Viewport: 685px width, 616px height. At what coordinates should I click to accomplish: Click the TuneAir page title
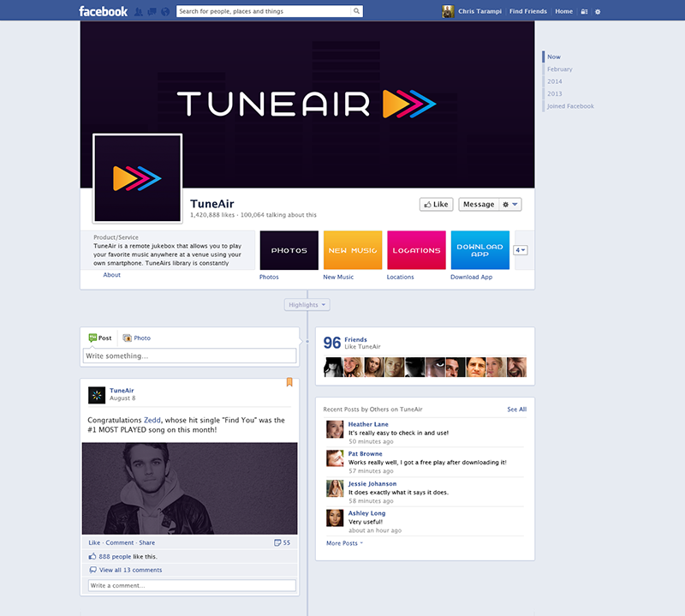212,204
